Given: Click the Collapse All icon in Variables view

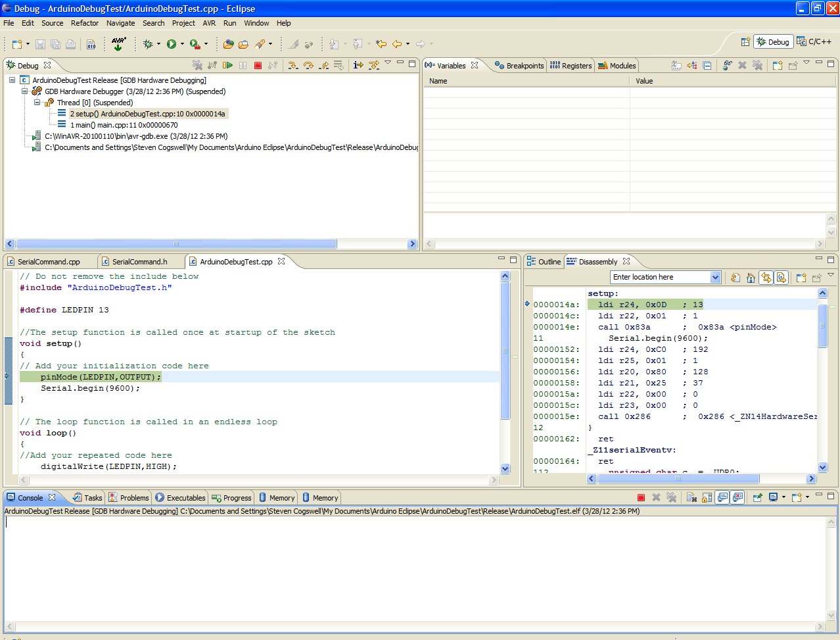Looking at the screenshot, I should pyautogui.click(x=707, y=65).
